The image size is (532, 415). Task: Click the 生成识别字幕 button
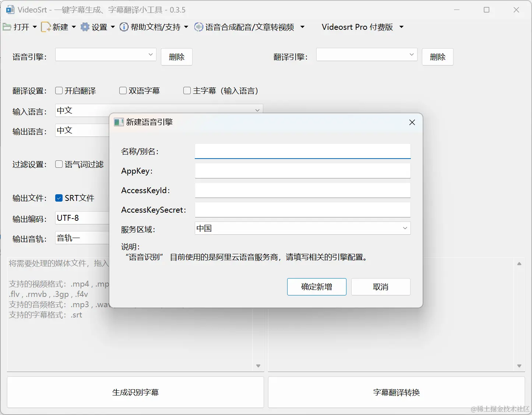(135, 392)
